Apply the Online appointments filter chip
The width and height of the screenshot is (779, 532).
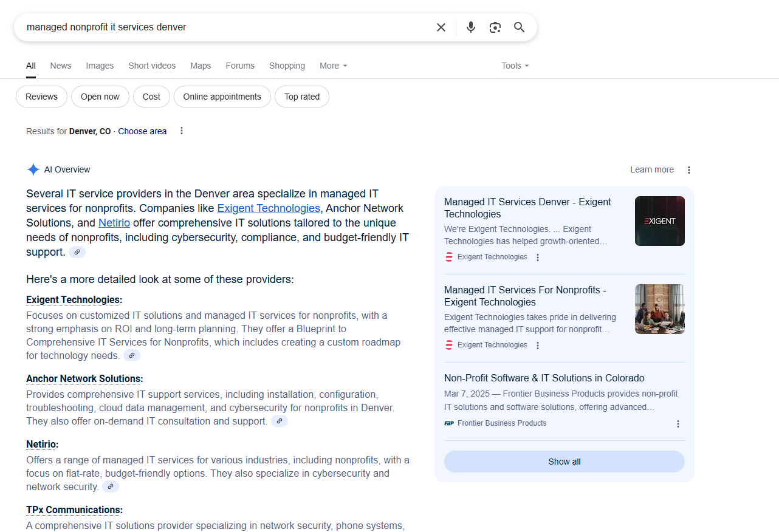pyautogui.click(x=222, y=97)
